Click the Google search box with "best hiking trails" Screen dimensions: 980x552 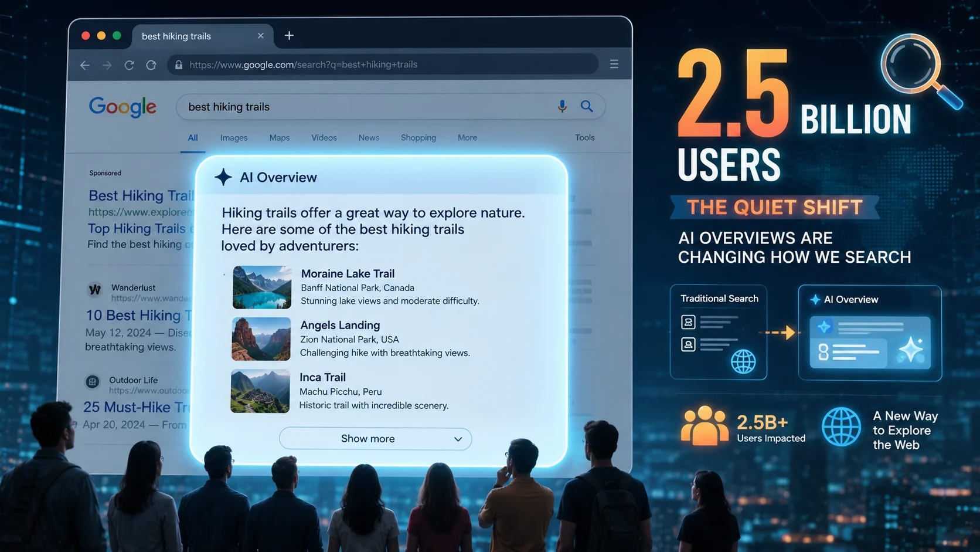(x=390, y=107)
